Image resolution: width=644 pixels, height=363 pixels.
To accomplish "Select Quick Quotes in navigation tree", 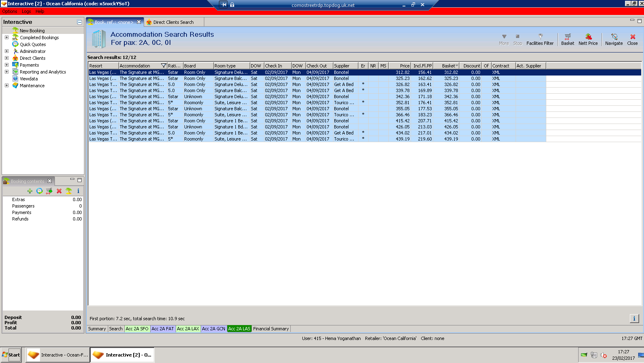I will pyautogui.click(x=33, y=44).
